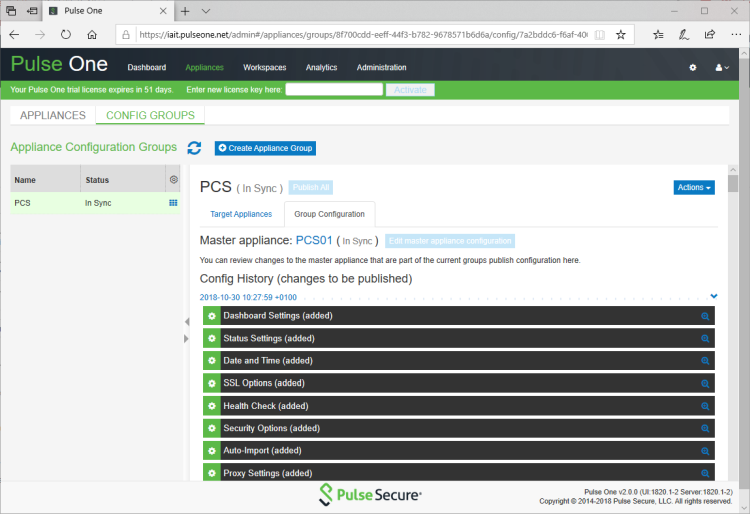Switch to the Target Appliances tab
Screen dimensions: 750x514
point(240,214)
